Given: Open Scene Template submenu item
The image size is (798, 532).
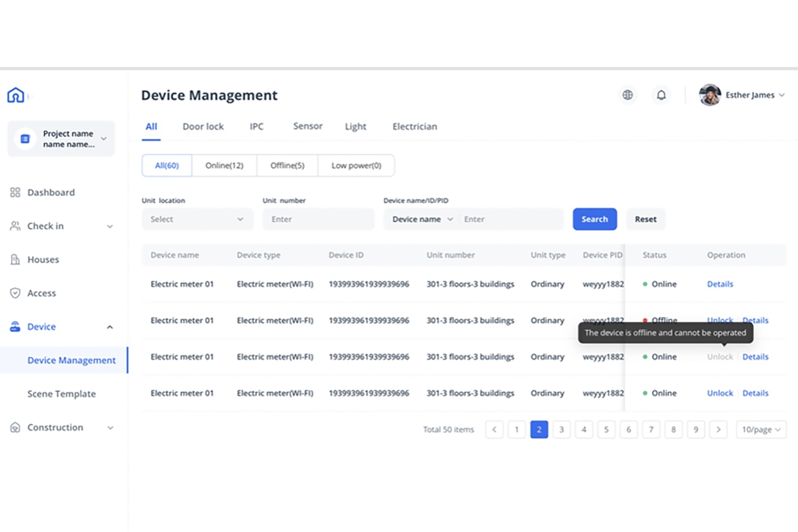Looking at the screenshot, I should click(62, 394).
